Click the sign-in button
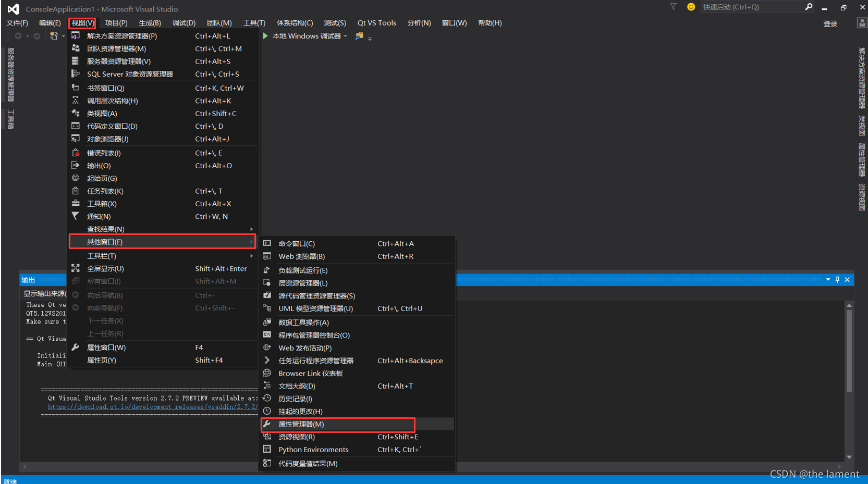The image size is (868, 484). (x=830, y=23)
